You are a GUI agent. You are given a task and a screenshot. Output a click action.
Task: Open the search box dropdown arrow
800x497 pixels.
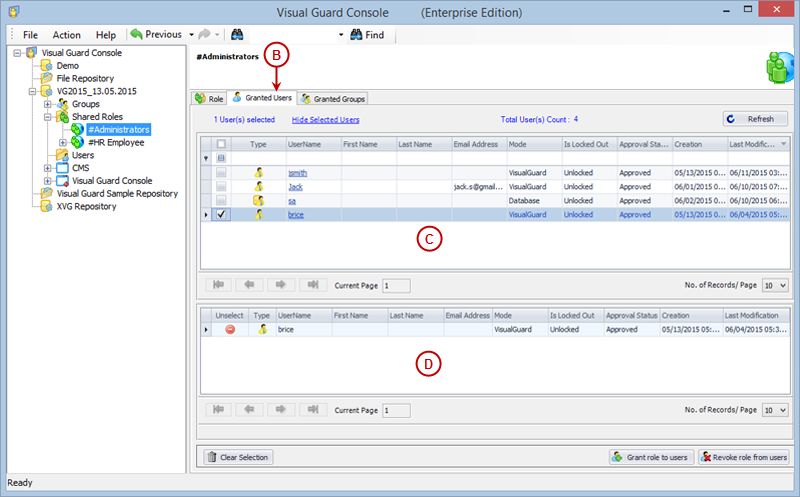coord(341,35)
